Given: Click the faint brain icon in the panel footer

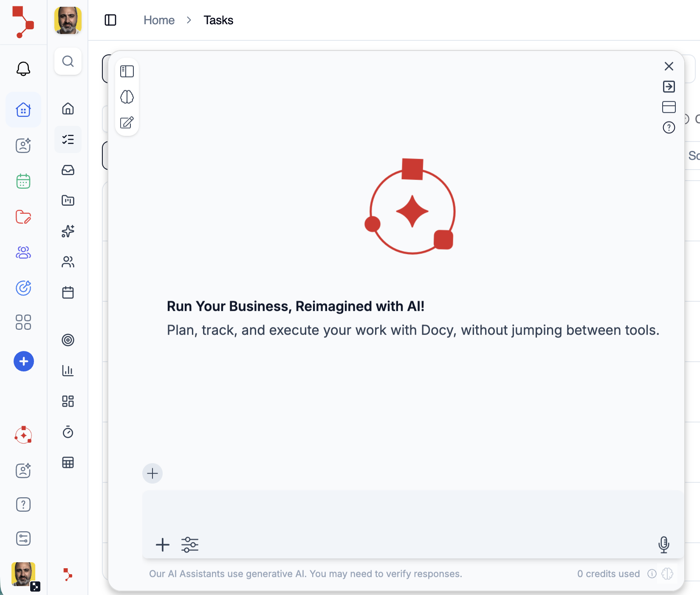Looking at the screenshot, I should click(667, 574).
